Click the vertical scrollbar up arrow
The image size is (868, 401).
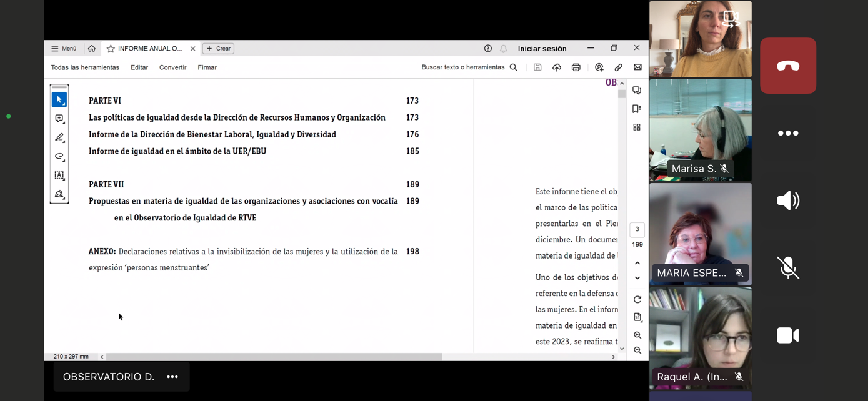(x=622, y=84)
